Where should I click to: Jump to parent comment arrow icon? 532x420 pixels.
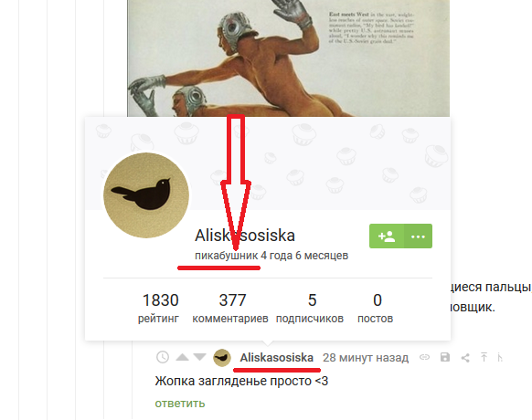pos(484,357)
